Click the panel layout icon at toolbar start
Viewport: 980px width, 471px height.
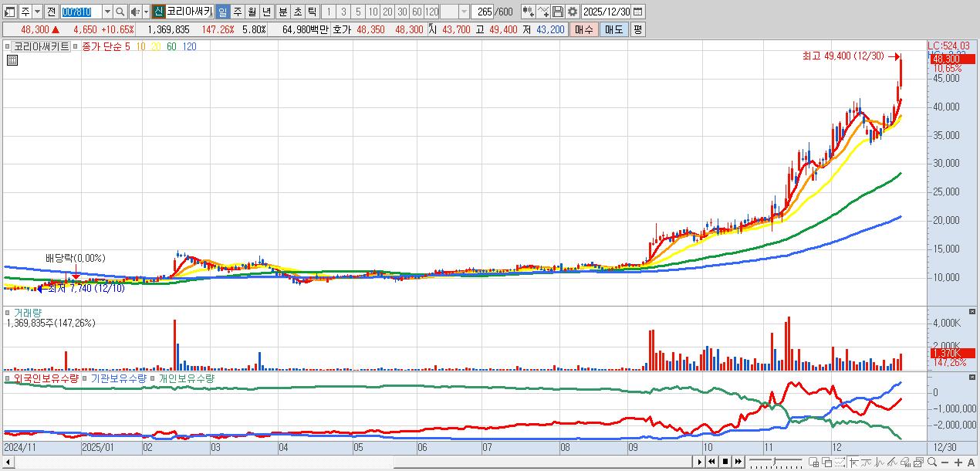[x=9, y=12]
